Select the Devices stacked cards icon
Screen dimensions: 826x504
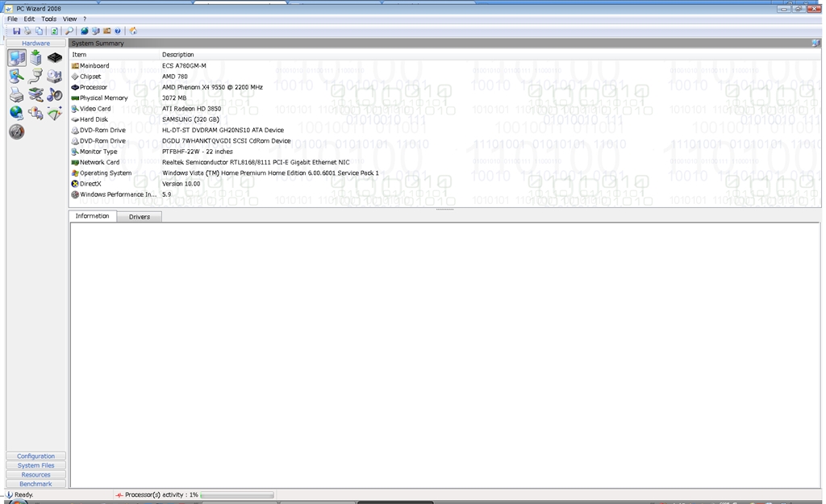[35, 95]
